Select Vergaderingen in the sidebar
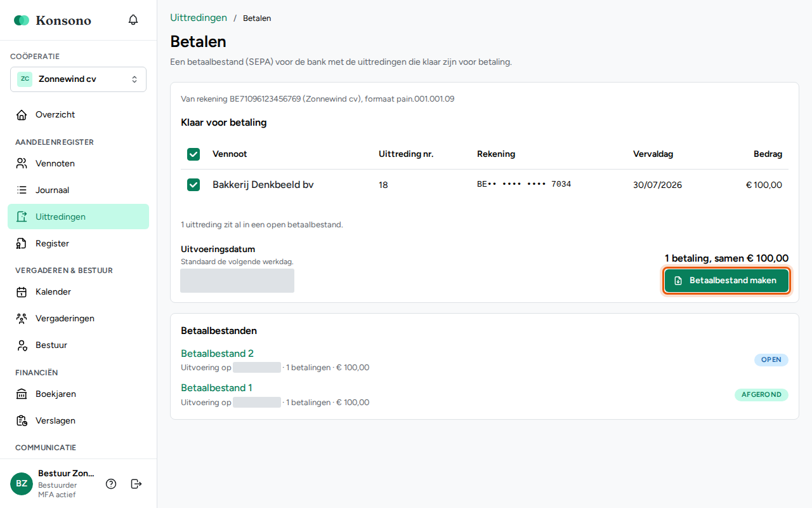Image resolution: width=812 pixels, height=508 pixels. (x=78, y=319)
